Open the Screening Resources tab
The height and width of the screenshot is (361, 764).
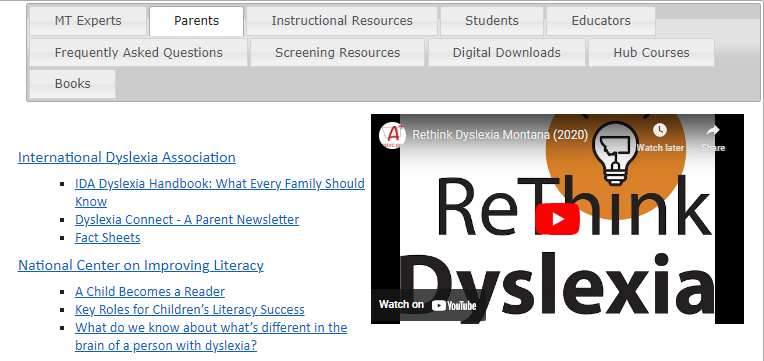pos(338,53)
